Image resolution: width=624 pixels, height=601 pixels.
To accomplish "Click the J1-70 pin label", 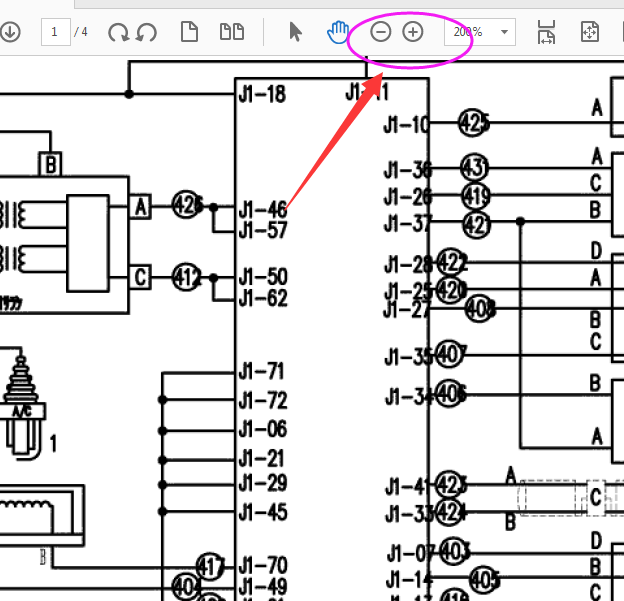I will [x=263, y=565].
